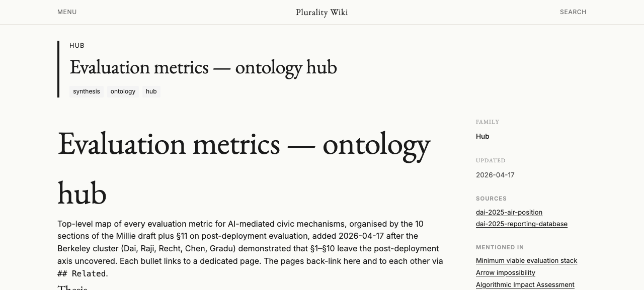644x290 pixels.
Task: Click the Hub family value in the sidebar
Action: point(482,136)
